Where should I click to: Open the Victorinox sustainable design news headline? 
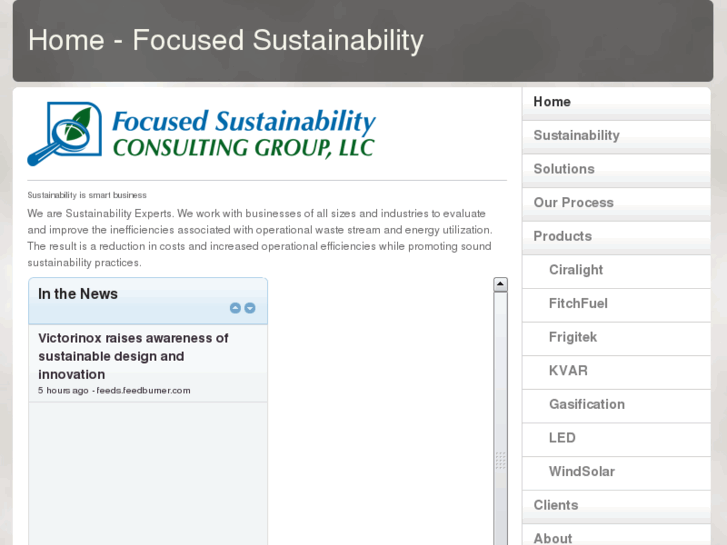pyautogui.click(x=133, y=356)
